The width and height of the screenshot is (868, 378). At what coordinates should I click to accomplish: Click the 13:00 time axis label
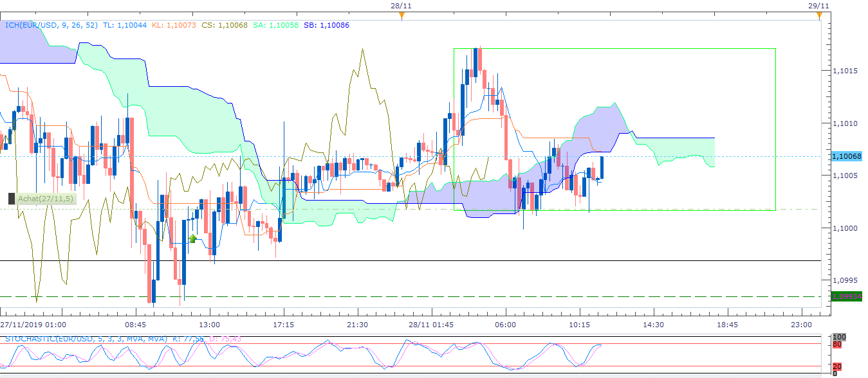(x=210, y=325)
